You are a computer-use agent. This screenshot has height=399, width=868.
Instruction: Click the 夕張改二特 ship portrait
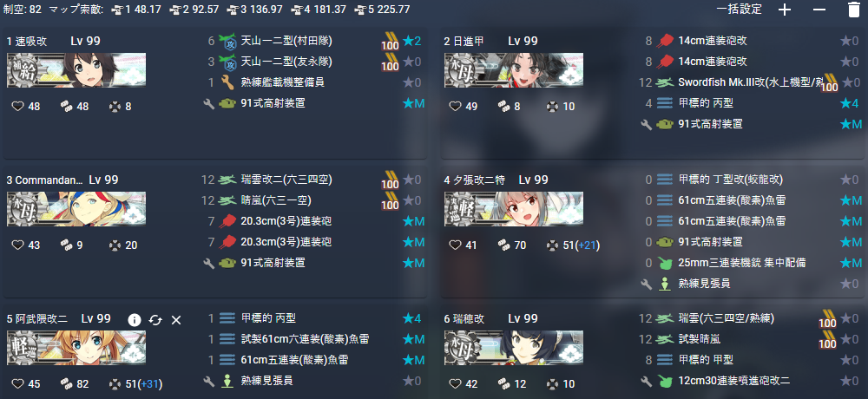coord(514,209)
